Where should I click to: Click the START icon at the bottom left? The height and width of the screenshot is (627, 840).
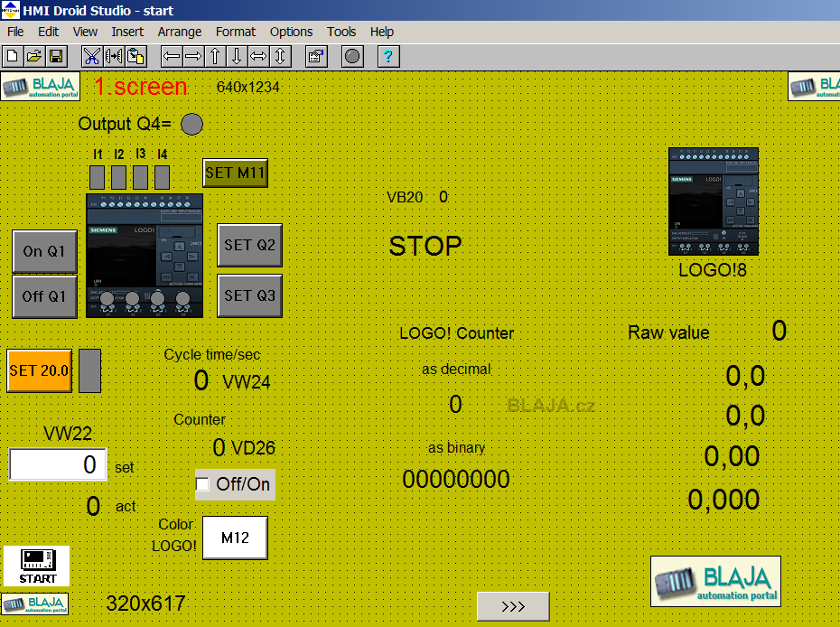pos(37,566)
